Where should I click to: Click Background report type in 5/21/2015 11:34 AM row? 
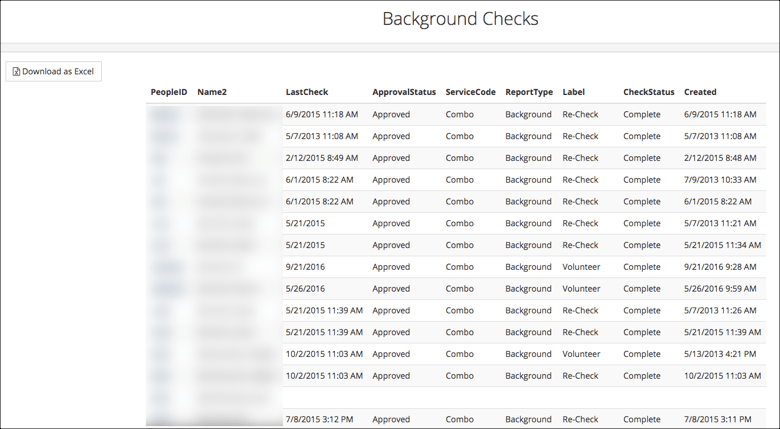[x=528, y=245]
